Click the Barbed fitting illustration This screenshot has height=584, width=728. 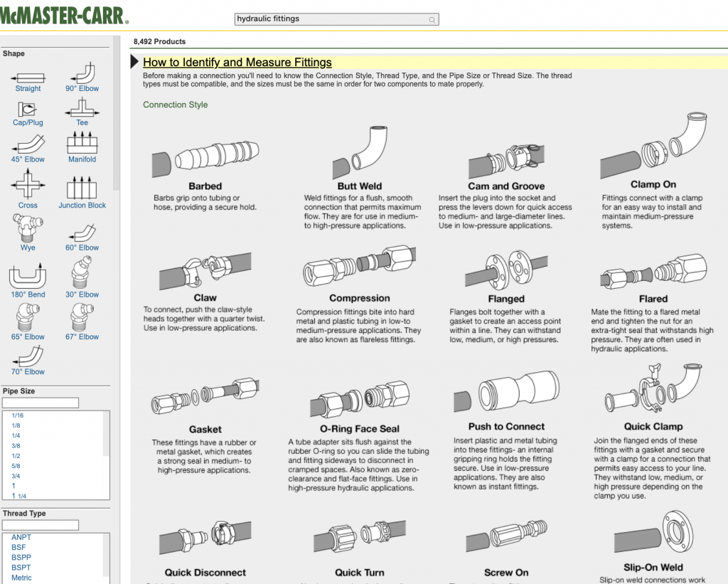[205, 158]
